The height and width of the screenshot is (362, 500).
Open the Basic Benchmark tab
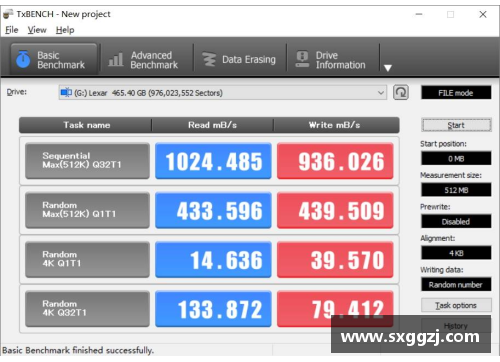tap(54, 59)
